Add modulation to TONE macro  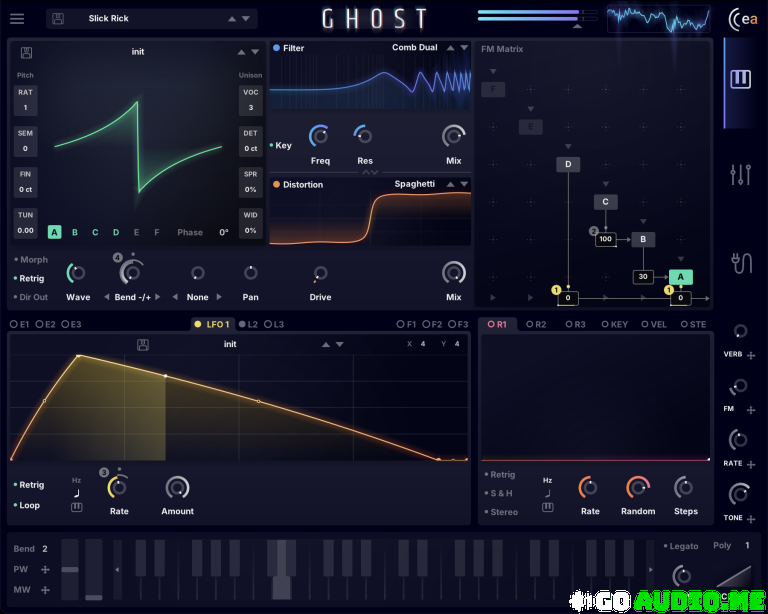click(751, 519)
